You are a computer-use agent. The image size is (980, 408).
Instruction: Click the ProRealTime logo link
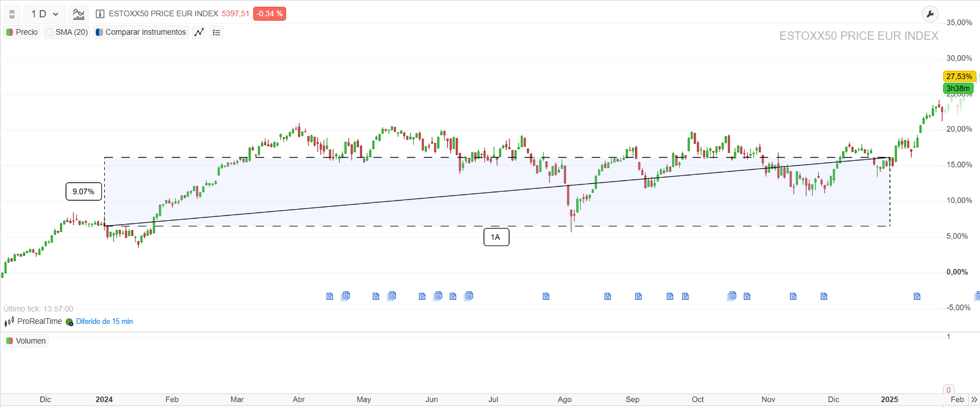[x=34, y=322]
